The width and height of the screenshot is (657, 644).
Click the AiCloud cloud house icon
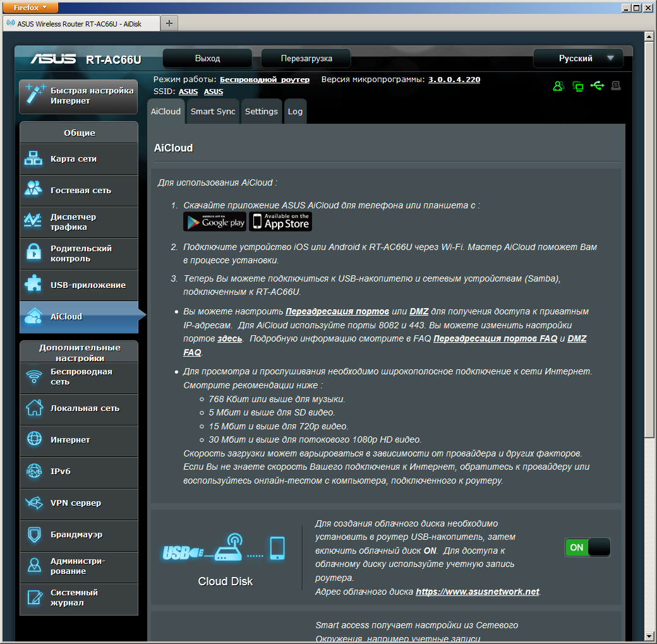(x=33, y=316)
